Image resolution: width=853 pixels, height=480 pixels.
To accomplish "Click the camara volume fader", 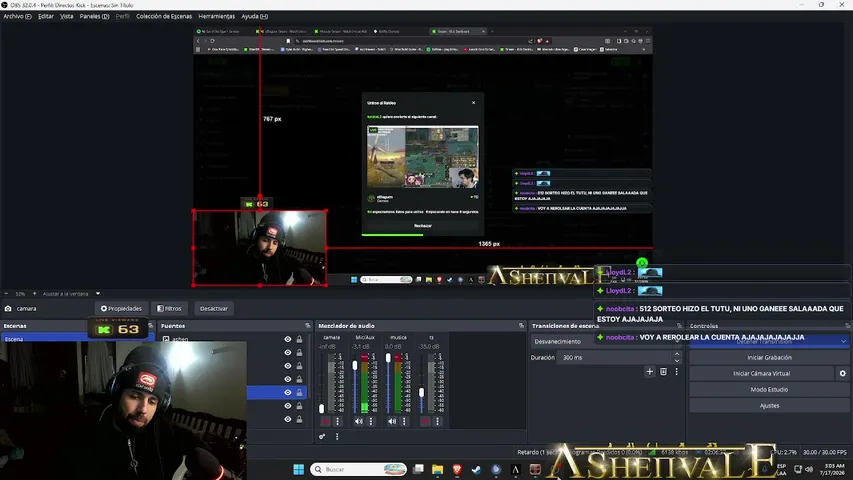I will 322,408.
